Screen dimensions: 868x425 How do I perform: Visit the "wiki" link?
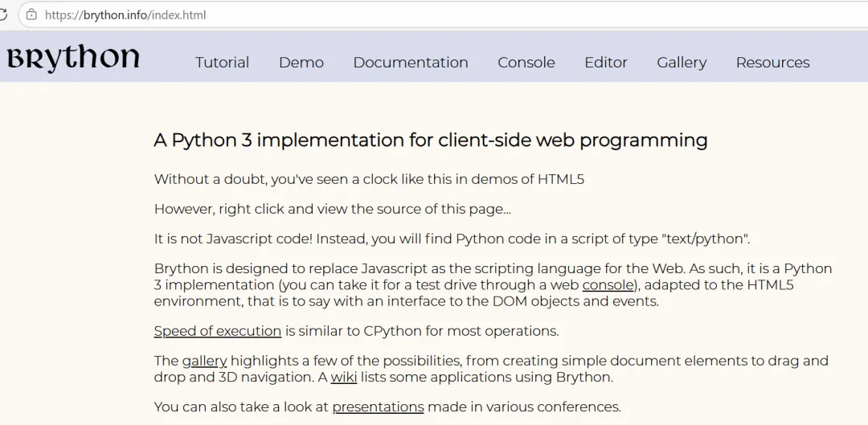pyautogui.click(x=343, y=377)
